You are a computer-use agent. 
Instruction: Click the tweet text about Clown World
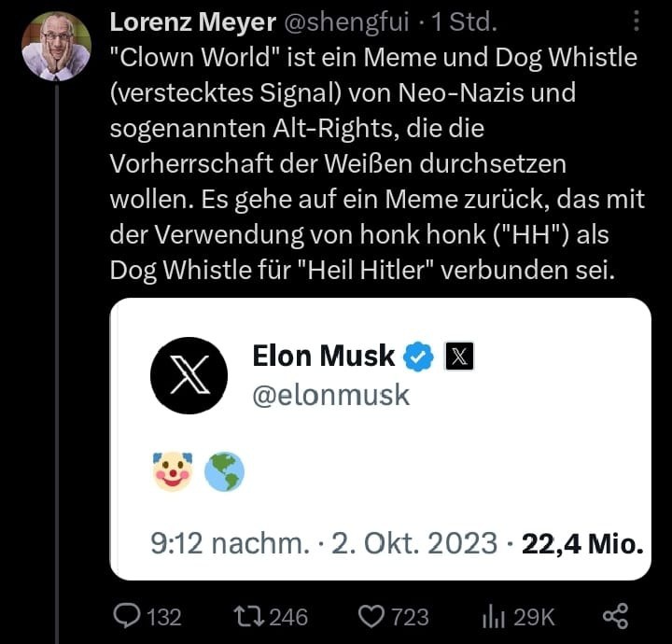pyautogui.click(x=373, y=163)
